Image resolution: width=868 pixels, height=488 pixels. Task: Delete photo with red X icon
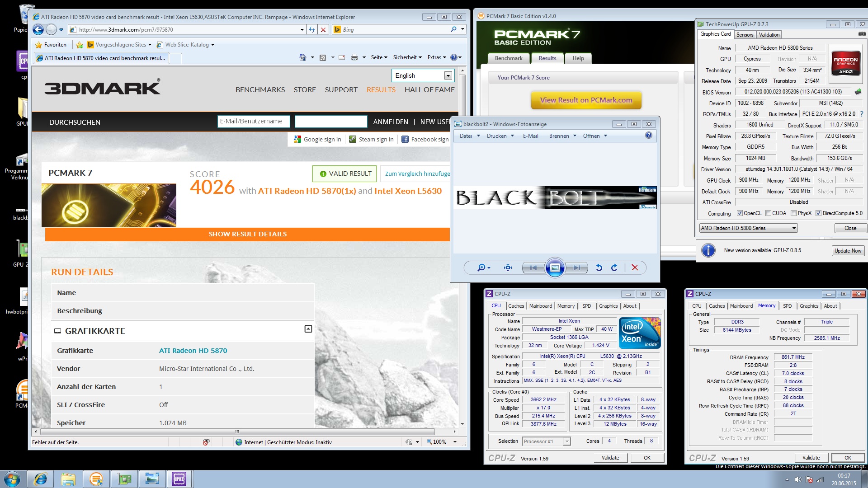[x=635, y=267]
